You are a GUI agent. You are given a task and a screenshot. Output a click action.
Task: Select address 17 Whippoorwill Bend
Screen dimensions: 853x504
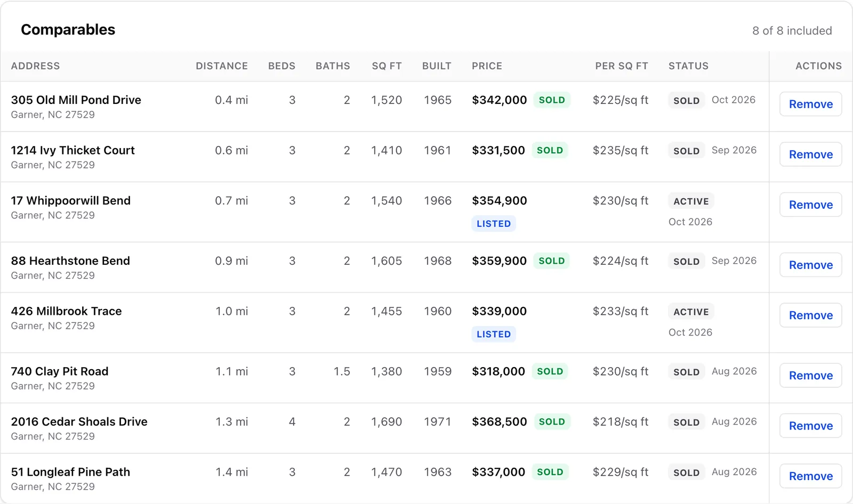point(71,200)
